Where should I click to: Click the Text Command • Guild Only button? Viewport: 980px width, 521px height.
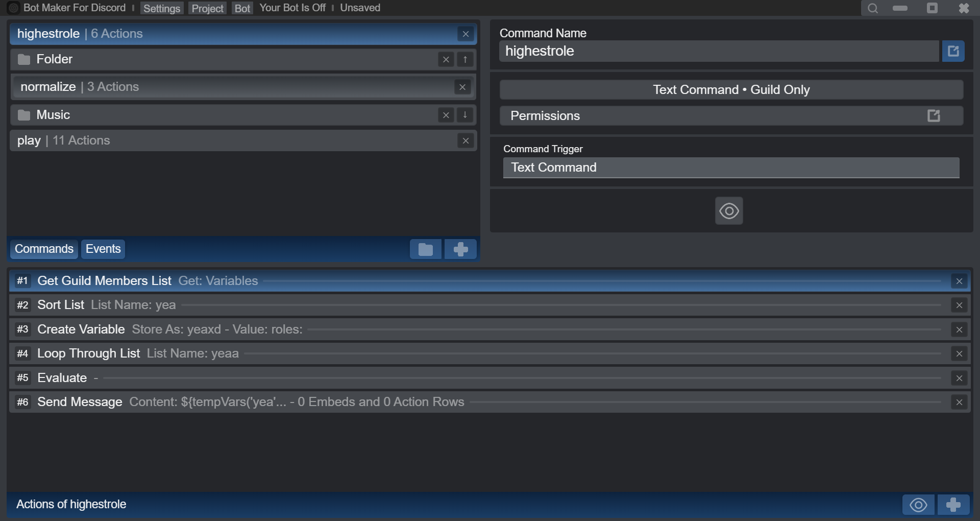click(x=731, y=90)
